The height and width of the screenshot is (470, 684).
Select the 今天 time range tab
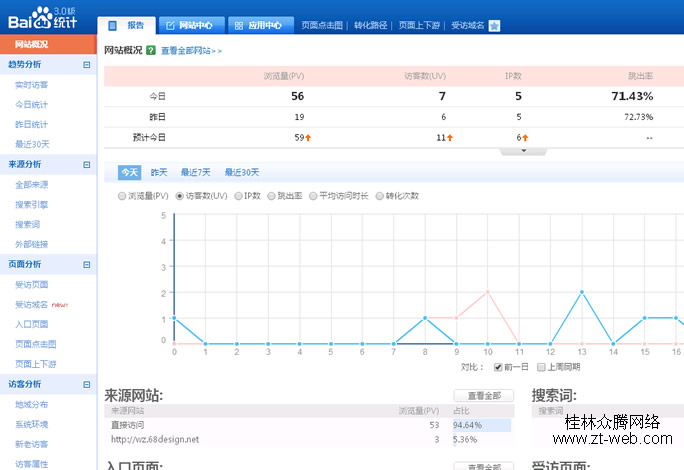130,172
